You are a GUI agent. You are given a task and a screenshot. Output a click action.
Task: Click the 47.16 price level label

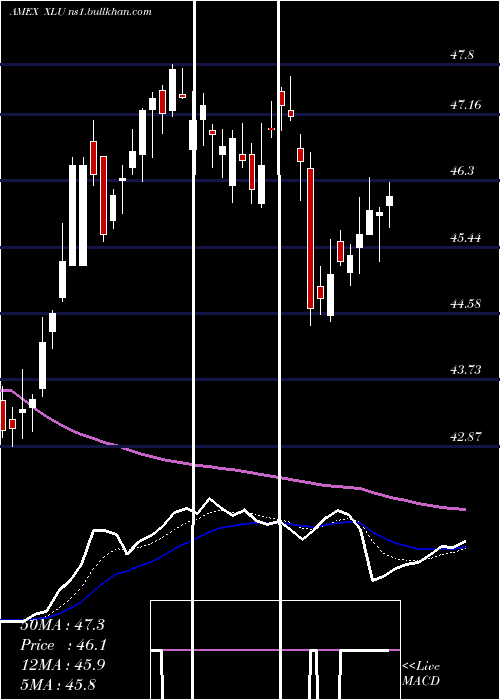465,105
